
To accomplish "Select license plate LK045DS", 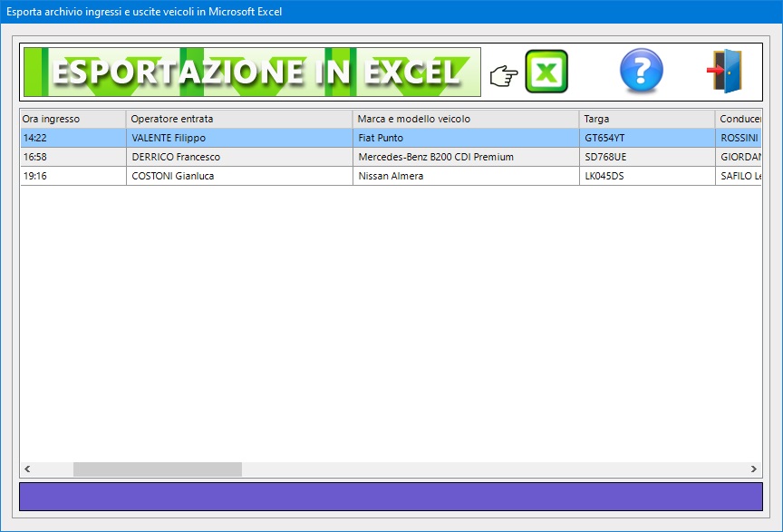I will pos(647,176).
